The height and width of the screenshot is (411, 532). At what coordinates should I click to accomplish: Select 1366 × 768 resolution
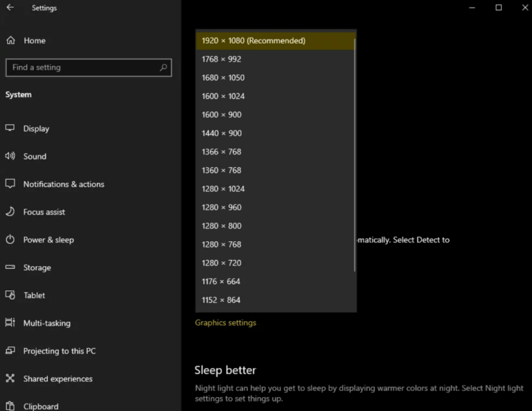pos(276,152)
